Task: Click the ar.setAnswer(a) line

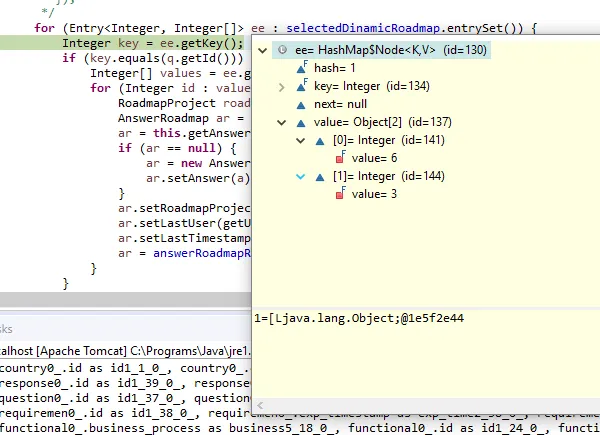Action: pyautogui.click(x=198, y=178)
